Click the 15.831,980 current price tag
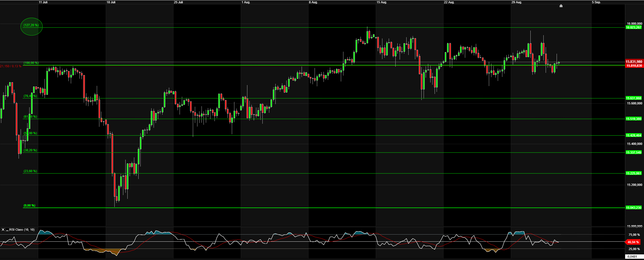Viewport: 644px width, 260px height. coord(634,62)
